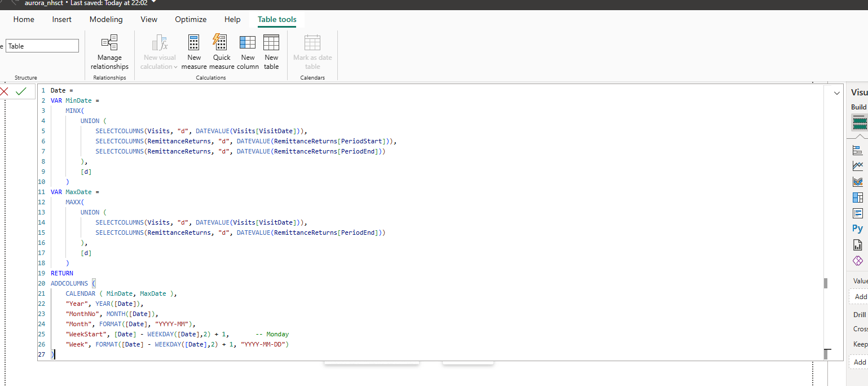
Task: Insert a Python visual
Action: (x=857, y=229)
